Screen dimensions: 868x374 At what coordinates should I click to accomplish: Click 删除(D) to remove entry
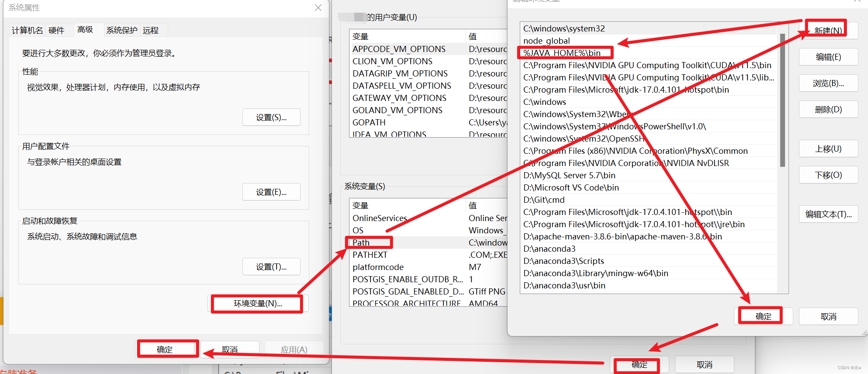828,109
